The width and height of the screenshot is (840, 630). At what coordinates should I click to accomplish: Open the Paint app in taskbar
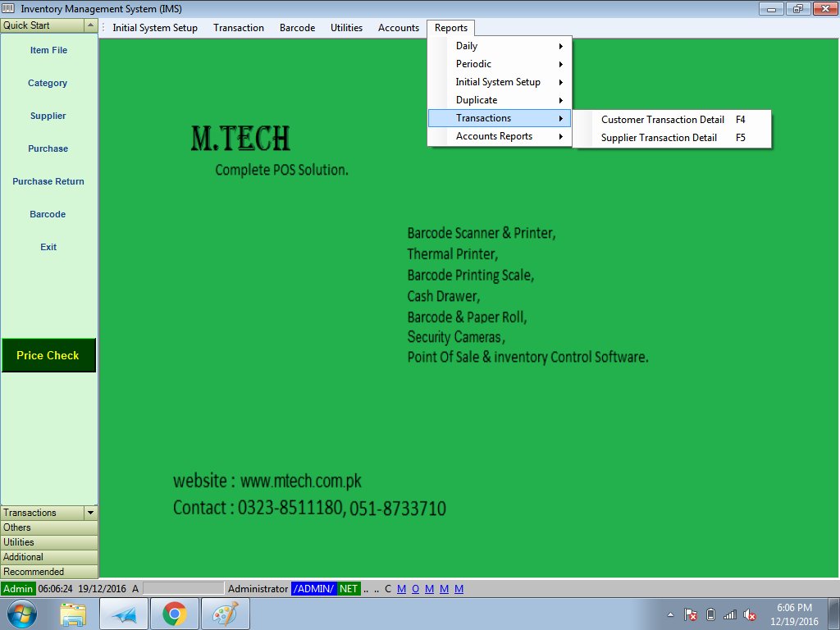224,614
